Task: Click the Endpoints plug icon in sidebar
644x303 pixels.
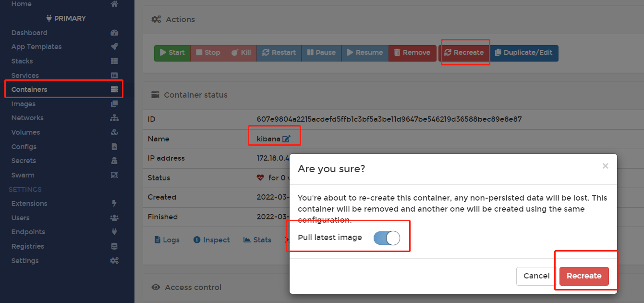Action: click(114, 232)
